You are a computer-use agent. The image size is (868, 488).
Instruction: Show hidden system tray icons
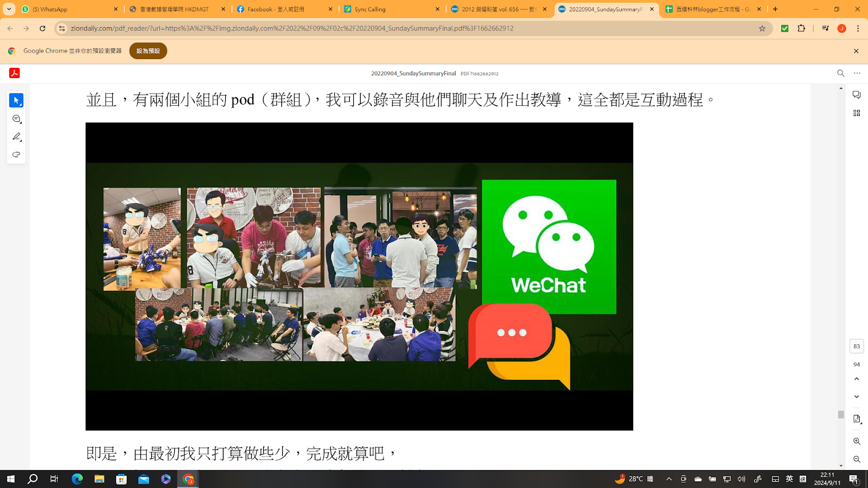(669, 479)
